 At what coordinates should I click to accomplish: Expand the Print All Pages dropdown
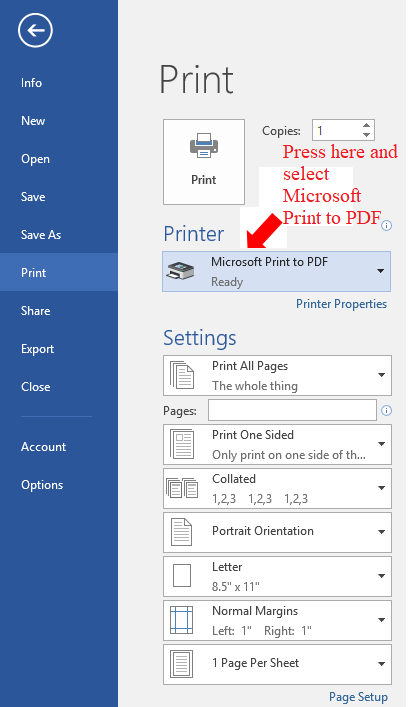381,375
